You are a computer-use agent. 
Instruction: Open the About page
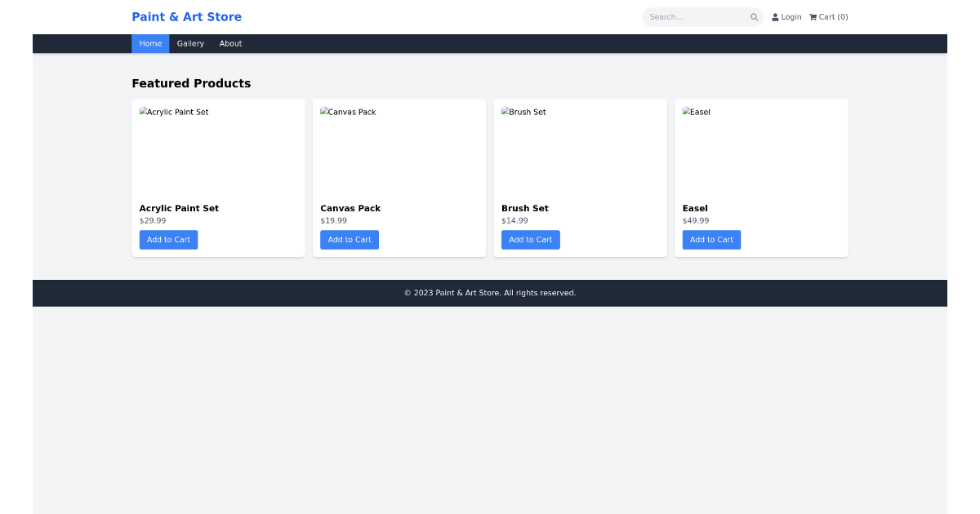pos(230,43)
